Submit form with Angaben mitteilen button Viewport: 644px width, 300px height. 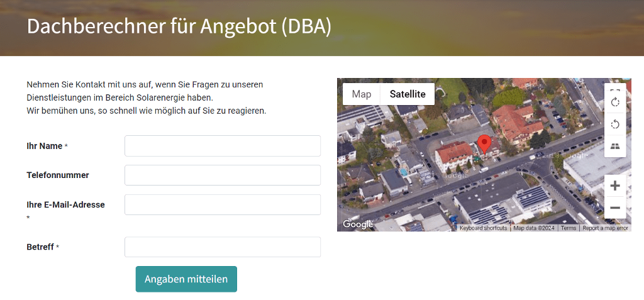click(x=186, y=279)
